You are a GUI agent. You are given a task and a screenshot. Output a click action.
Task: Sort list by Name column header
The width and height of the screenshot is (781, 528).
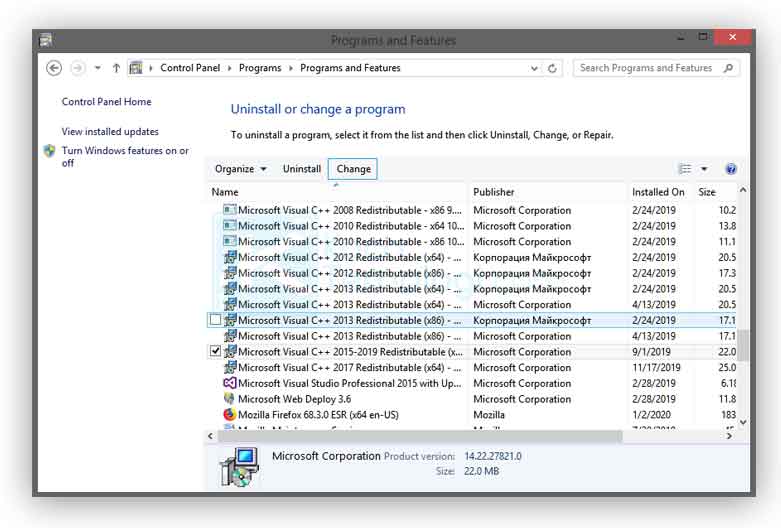pyautogui.click(x=337, y=192)
